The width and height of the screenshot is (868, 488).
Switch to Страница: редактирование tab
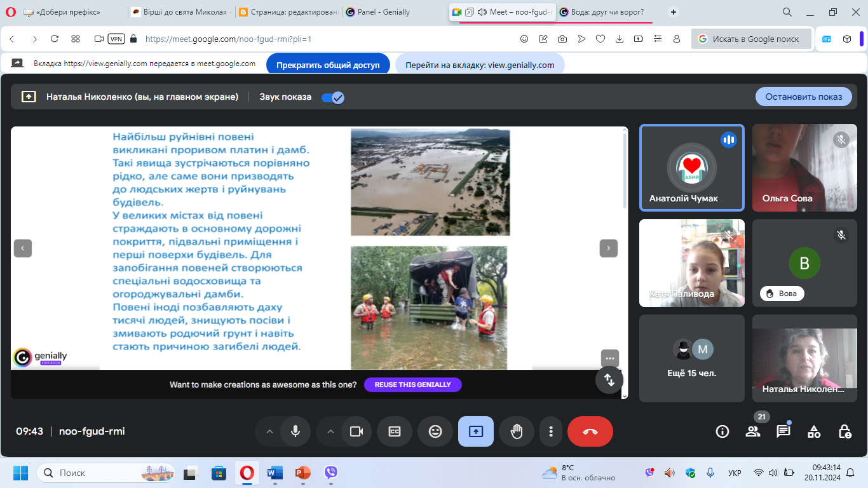pyautogui.click(x=288, y=12)
